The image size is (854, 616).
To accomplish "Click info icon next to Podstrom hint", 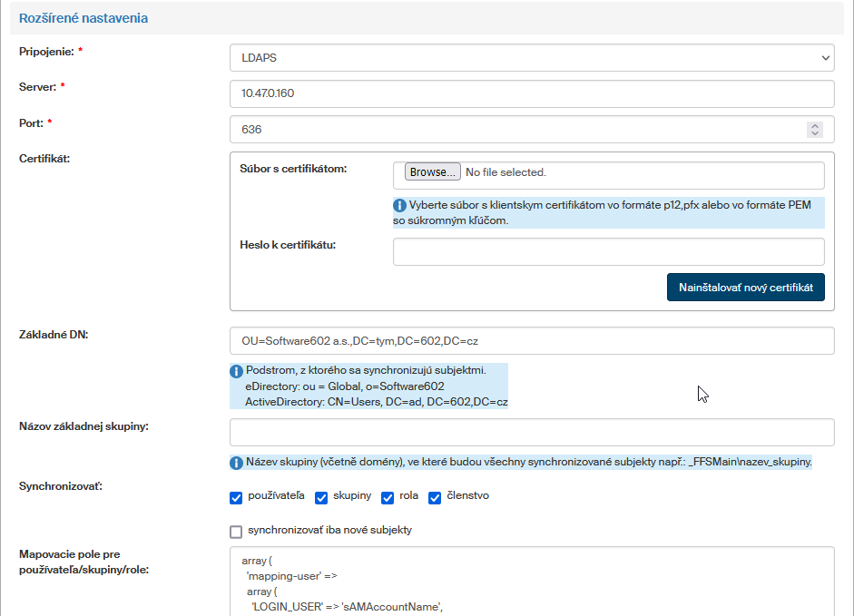I will tap(237, 371).
